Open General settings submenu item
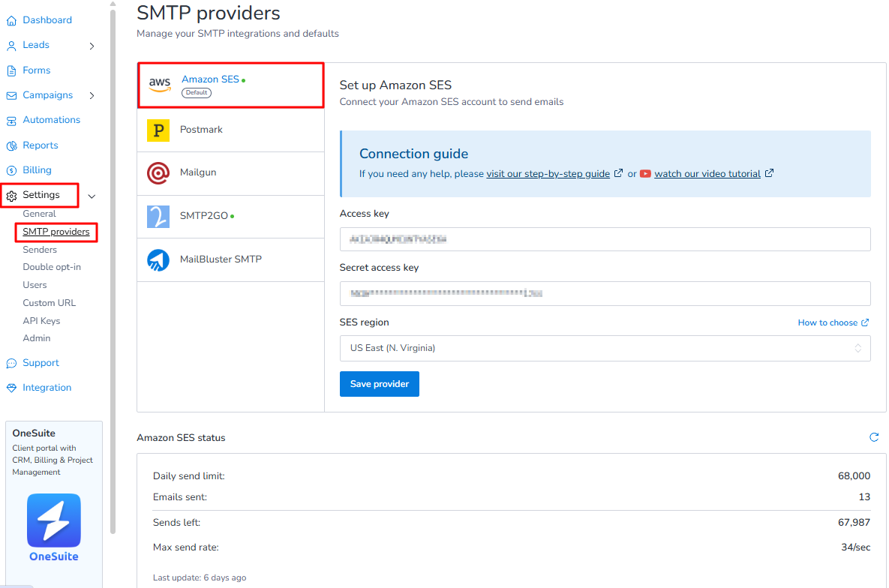 point(39,214)
